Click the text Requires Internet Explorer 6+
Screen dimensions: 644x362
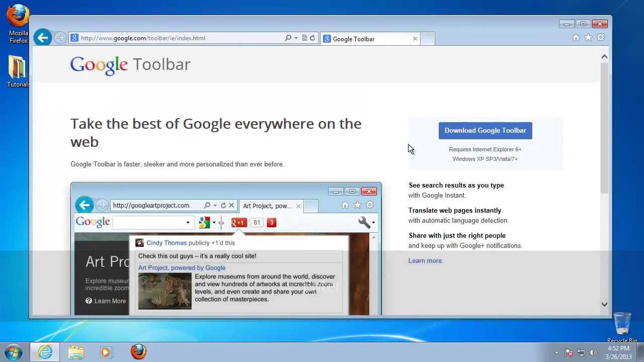(485, 149)
